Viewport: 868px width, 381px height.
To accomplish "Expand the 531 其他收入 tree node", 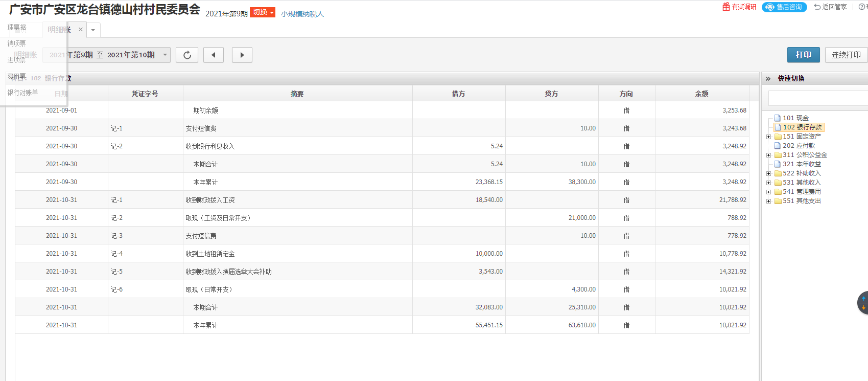I will pos(768,183).
